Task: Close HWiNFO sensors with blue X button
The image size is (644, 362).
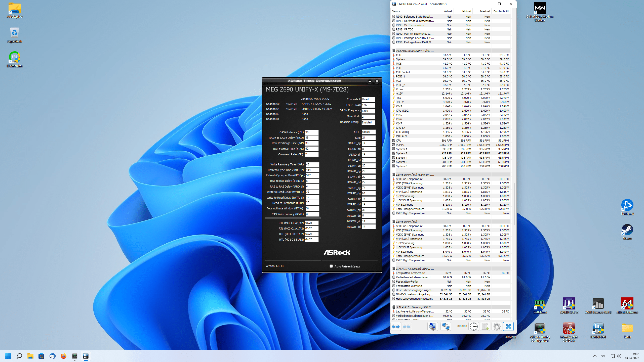Action: [508, 327]
